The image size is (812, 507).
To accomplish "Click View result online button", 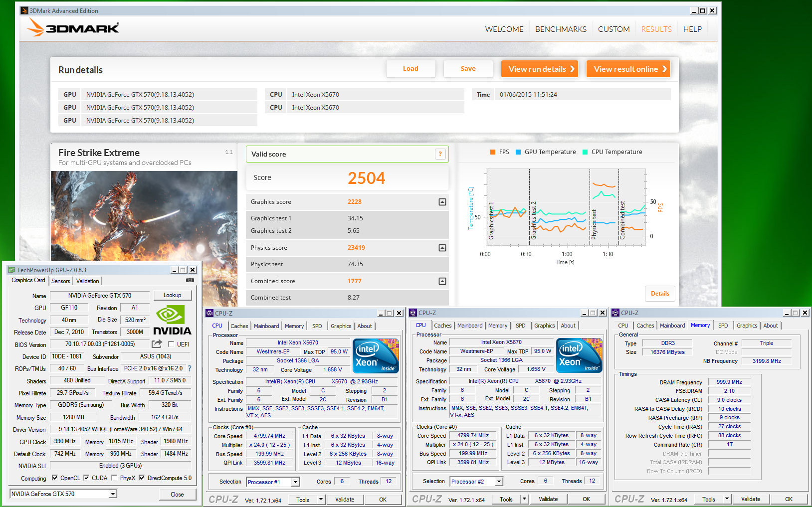I will click(628, 69).
